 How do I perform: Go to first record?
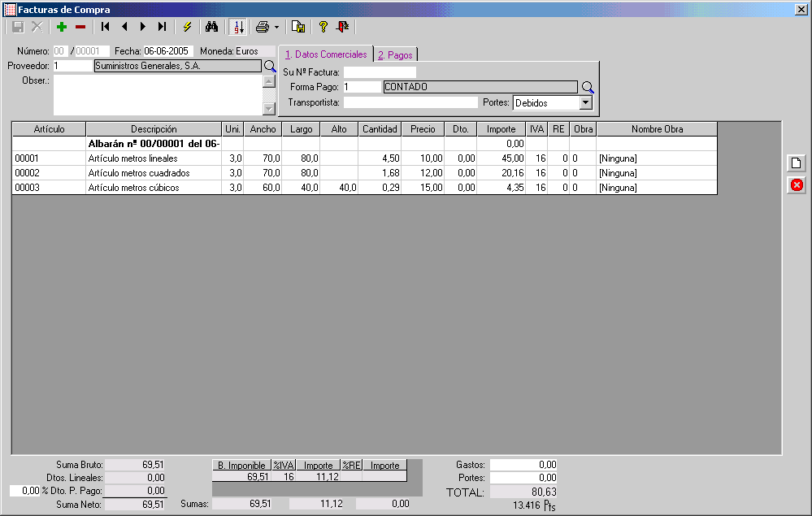[105, 27]
